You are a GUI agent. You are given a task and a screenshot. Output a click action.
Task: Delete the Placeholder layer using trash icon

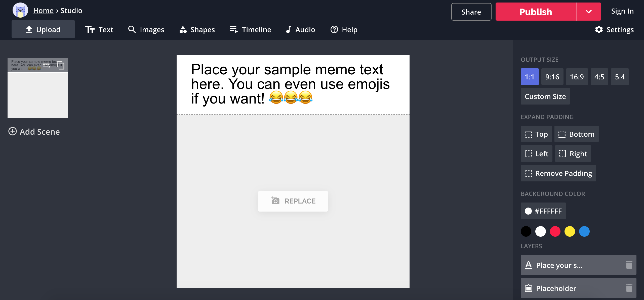pyautogui.click(x=629, y=288)
